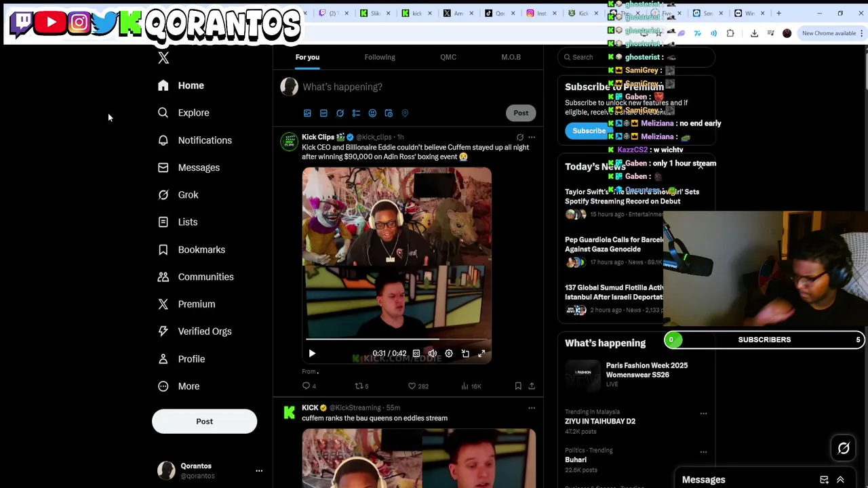Open account menu dots beside Qorantos
Screen dimensions: 868x488
(x=259, y=470)
